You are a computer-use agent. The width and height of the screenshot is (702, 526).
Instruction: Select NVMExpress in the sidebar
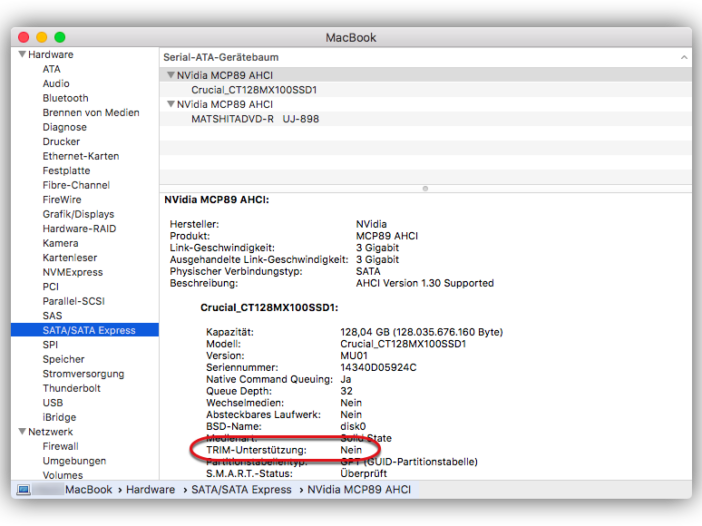[x=73, y=272]
